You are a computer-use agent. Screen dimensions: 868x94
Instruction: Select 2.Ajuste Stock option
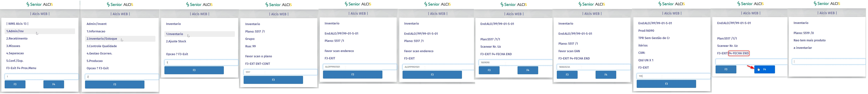[176, 41]
